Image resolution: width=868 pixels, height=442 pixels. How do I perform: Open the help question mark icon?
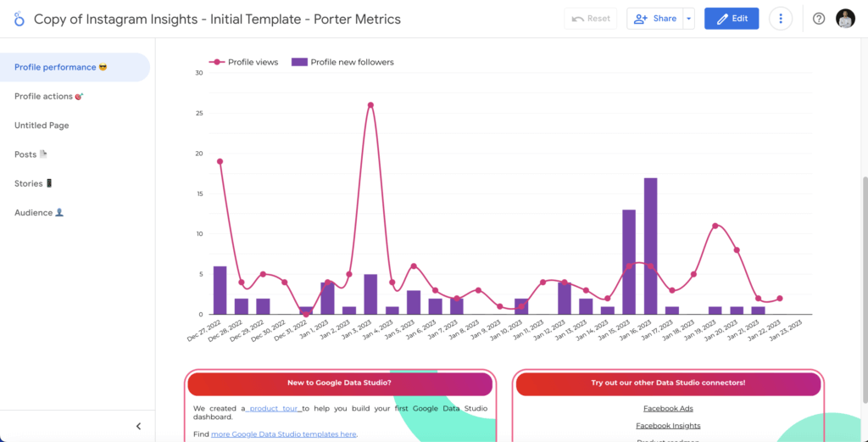coord(819,19)
